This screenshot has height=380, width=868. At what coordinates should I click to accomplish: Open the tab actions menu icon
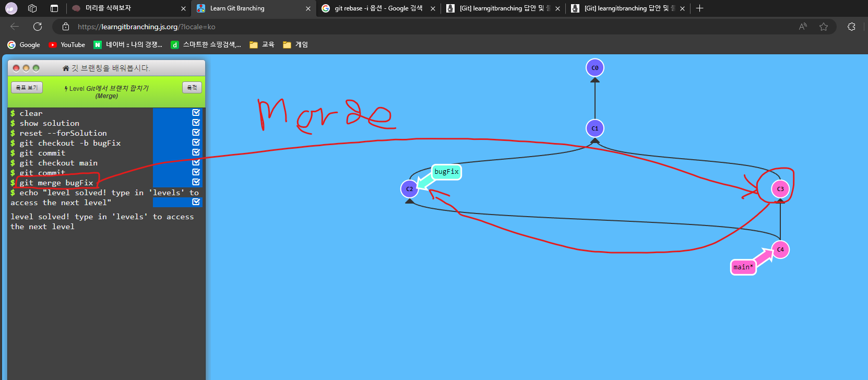[54, 8]
